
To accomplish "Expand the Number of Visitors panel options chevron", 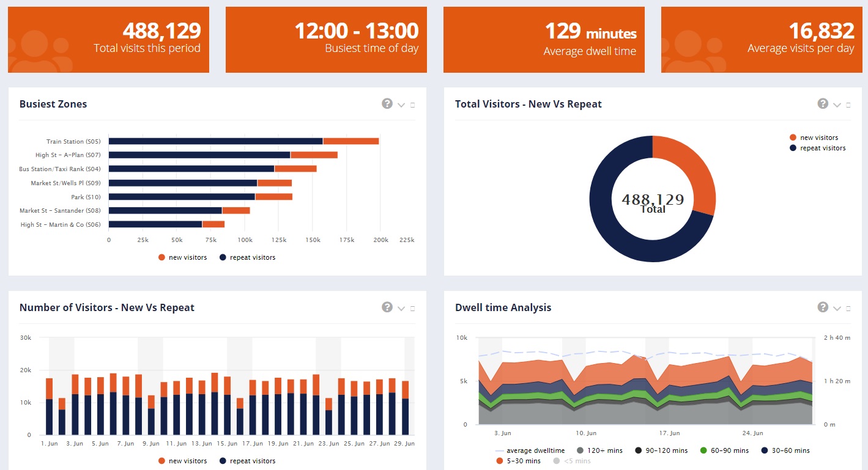I will [401, 309].
